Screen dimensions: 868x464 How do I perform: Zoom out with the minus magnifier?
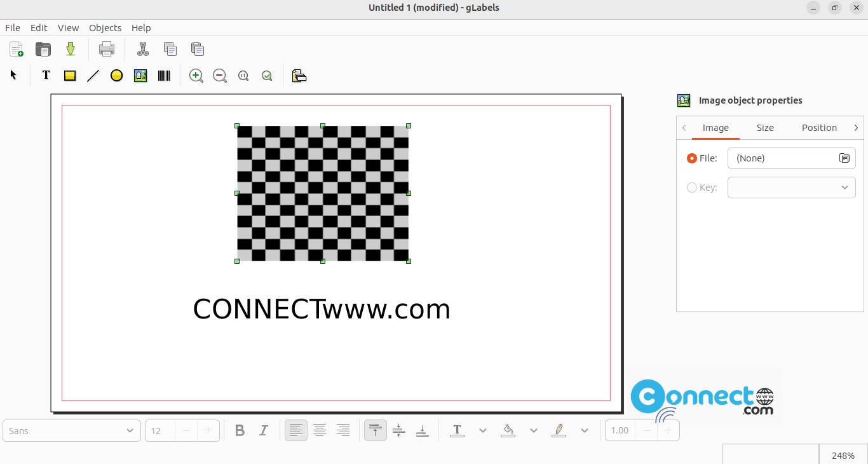pyautogui.click(x=220, y=76)
